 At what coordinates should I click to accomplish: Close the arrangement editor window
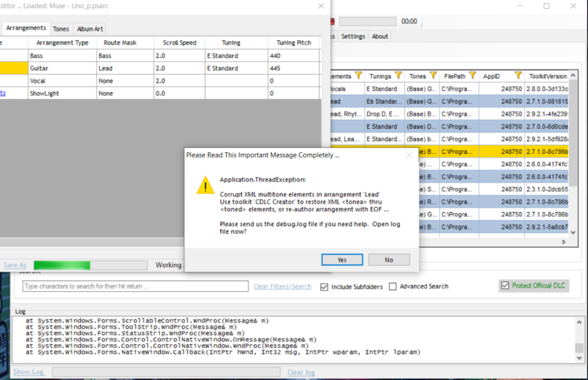[x=320, y=6]
